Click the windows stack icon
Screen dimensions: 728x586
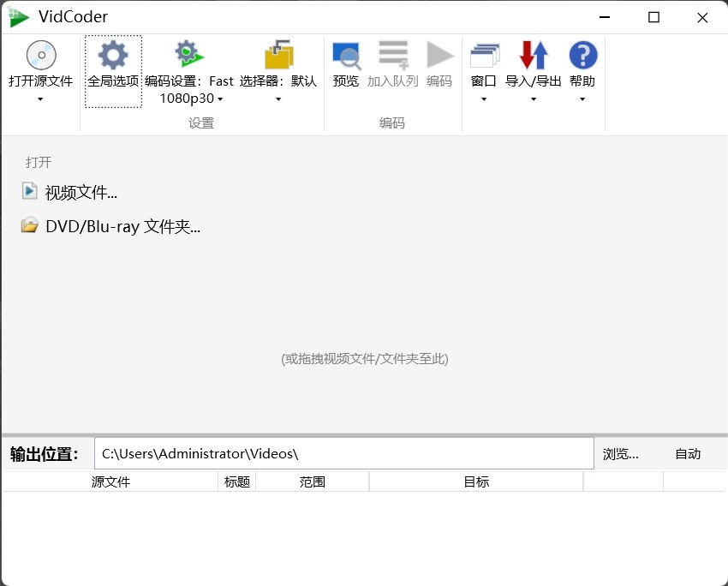point(484,56)
